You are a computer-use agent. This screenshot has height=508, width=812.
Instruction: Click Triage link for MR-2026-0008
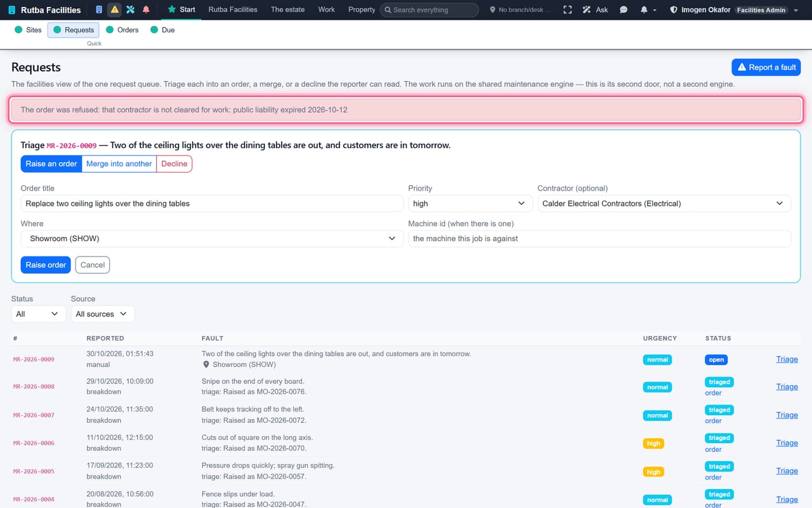[787, 387]
